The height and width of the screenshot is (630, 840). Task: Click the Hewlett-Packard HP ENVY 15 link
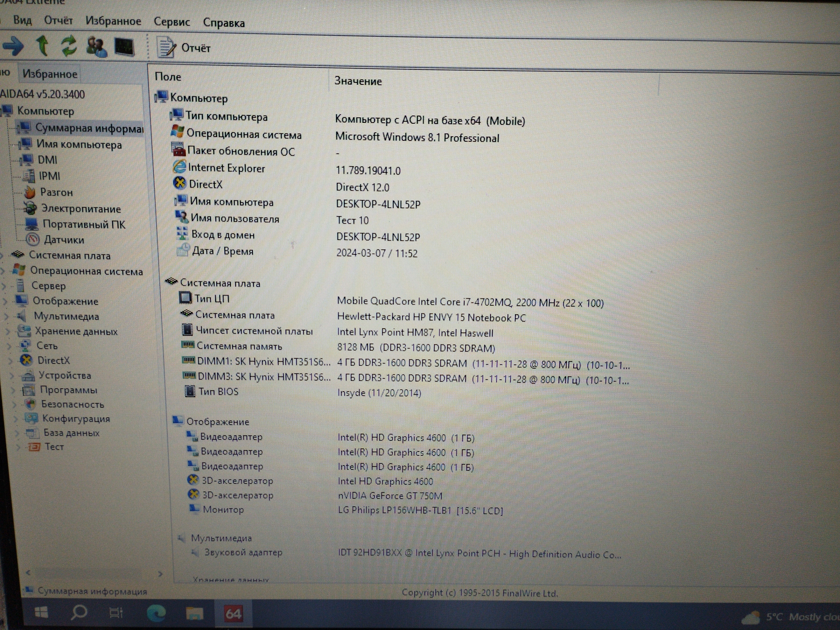pyautogui.click(x=431, y=317)
